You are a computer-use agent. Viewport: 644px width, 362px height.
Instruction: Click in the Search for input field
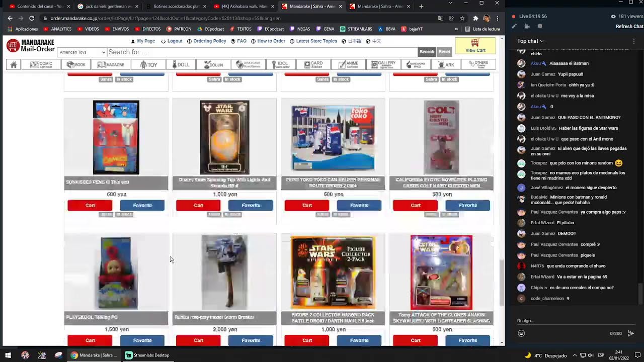(x=262, y=52)
